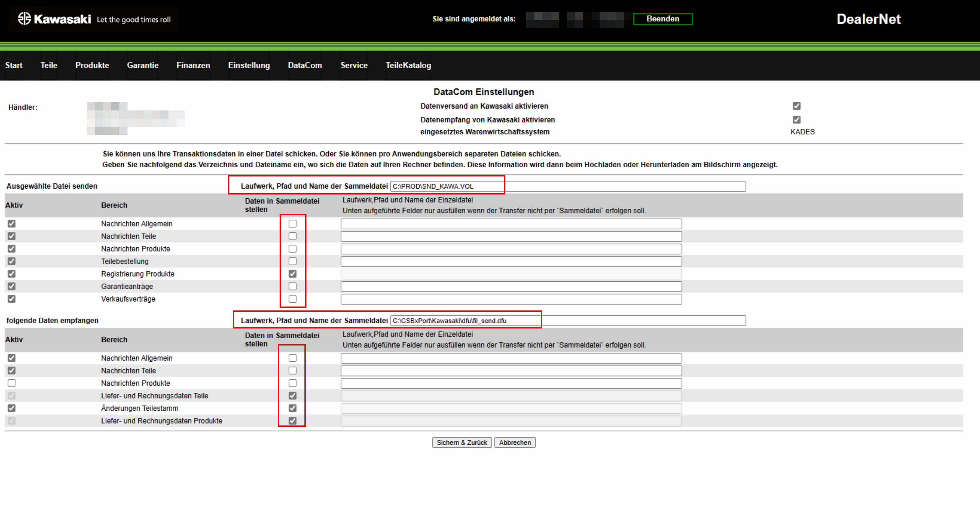Click Einzeldatei field for Teilebestellung
Image resolution: width=980 pixels, height=532 pixels.
pos(511,262)
